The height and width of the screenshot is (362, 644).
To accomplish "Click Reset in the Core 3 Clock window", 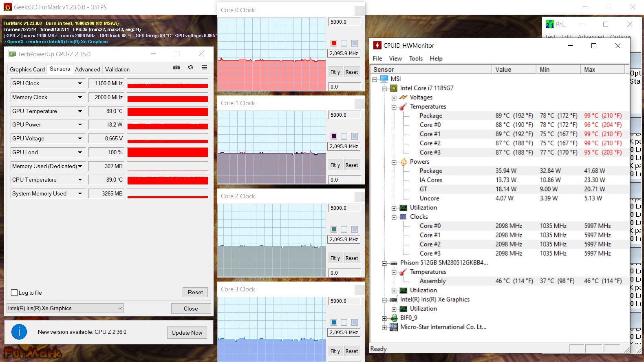I will point(352,351).
